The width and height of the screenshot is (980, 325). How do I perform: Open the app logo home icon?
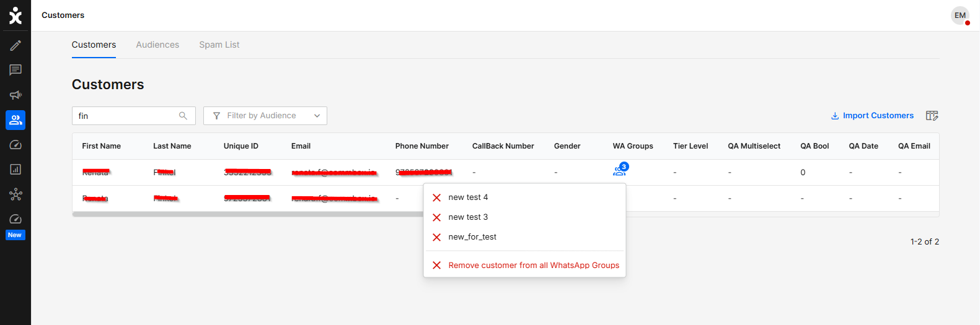tap(15, 15)
